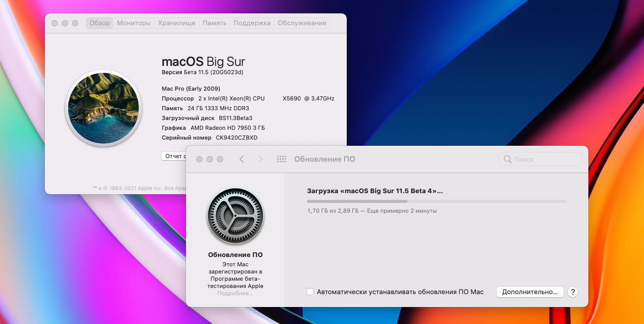
Task: Switch to the Обзор tab
Action: point(99,23)
